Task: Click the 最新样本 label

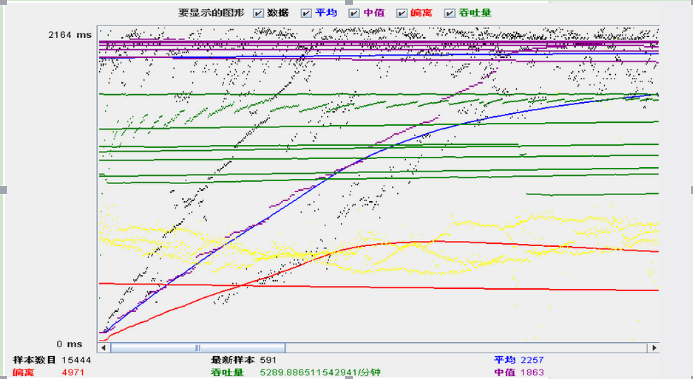Action: pyautogui.click(x=233, y=360)
